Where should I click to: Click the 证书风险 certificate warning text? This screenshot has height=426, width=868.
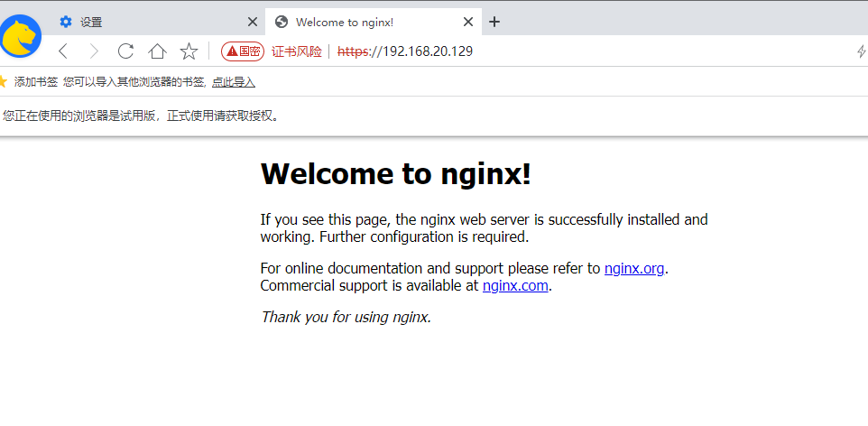[297, 51]
